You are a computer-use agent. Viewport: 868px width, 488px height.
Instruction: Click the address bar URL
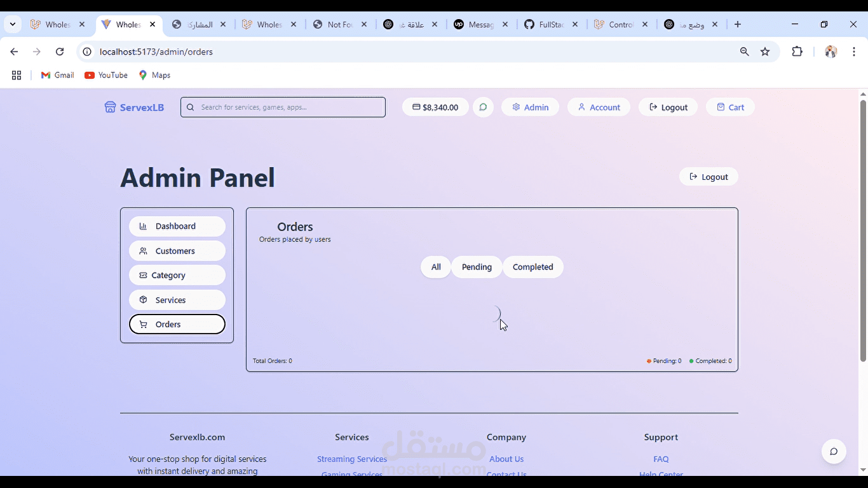pyautogui.click(x=156, y=51)
